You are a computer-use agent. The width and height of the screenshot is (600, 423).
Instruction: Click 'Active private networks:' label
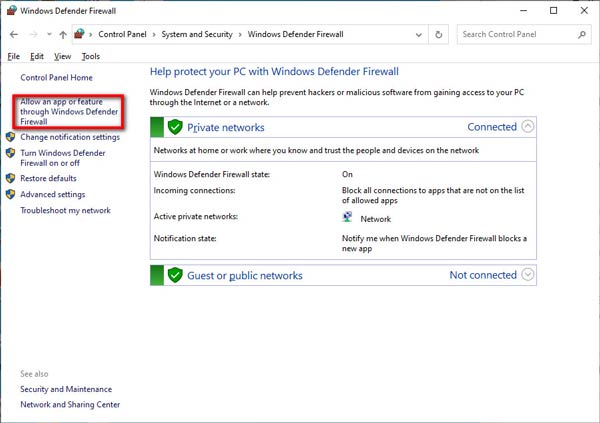pos(196,216)
